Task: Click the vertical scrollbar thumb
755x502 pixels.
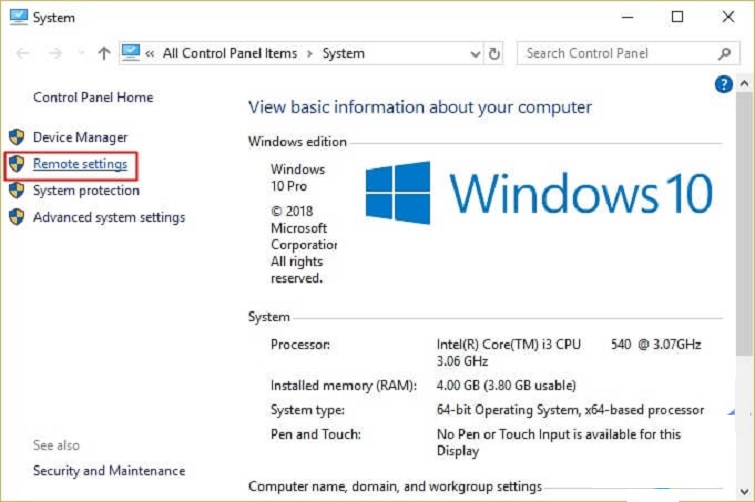Action: pyautogui.click(x=744, y=224)
